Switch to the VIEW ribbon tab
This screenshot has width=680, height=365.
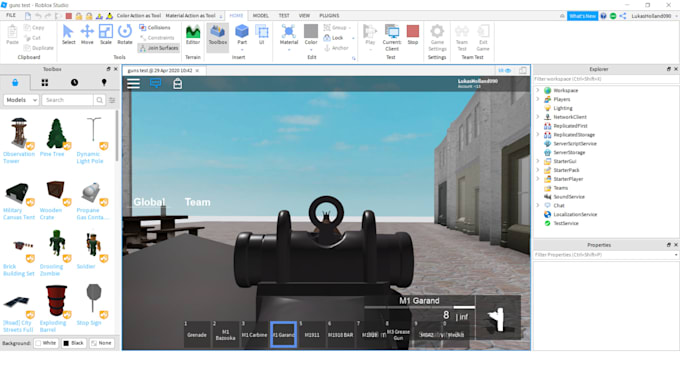[304, 16]
